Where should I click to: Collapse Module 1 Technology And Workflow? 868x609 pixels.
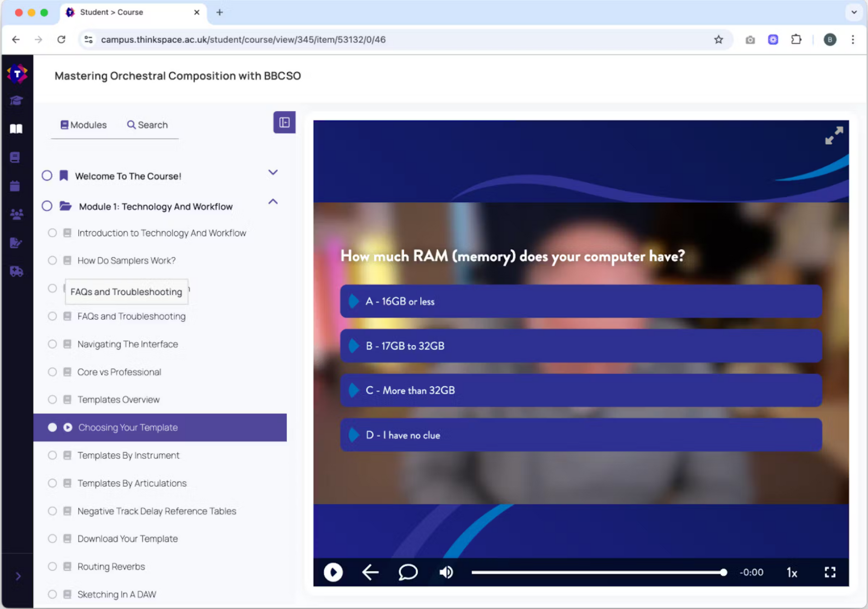[x=273, y=202]
